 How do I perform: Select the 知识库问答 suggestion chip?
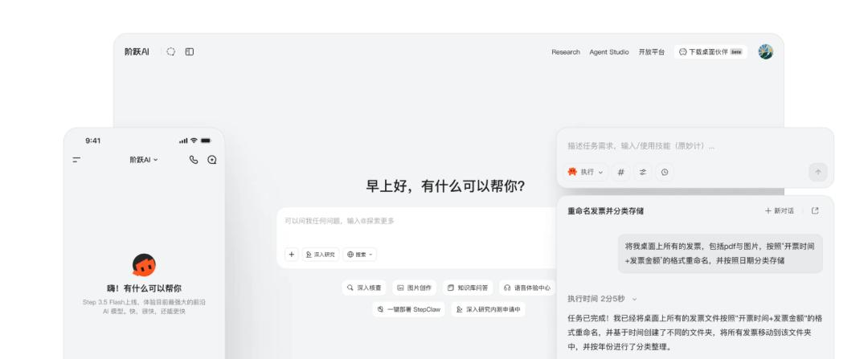click(x=468, y=288)
